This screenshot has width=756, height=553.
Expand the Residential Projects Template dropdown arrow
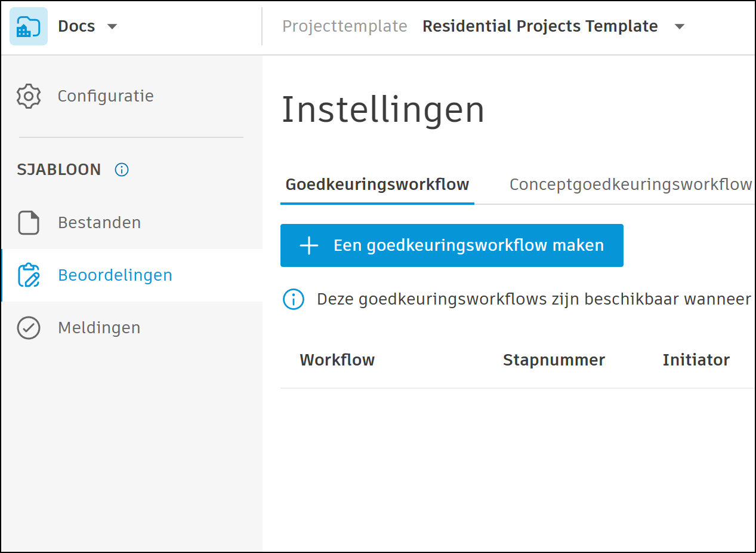[679, 27]
